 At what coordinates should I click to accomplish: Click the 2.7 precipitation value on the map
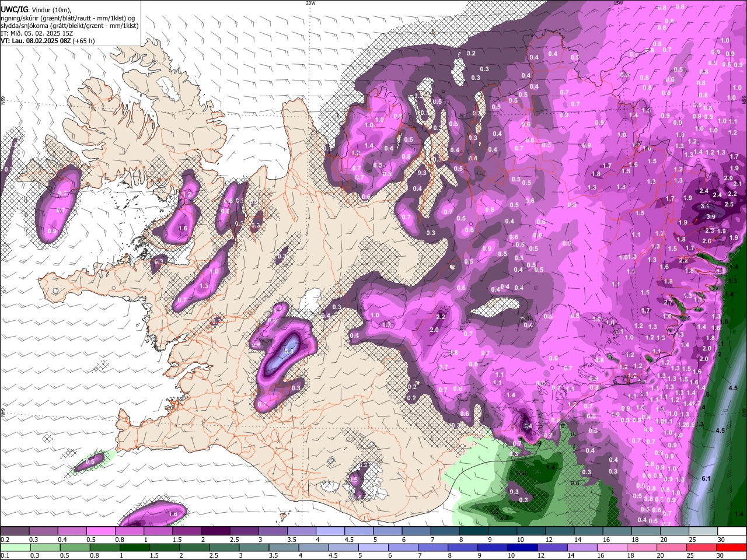click(x=669, y=302)
